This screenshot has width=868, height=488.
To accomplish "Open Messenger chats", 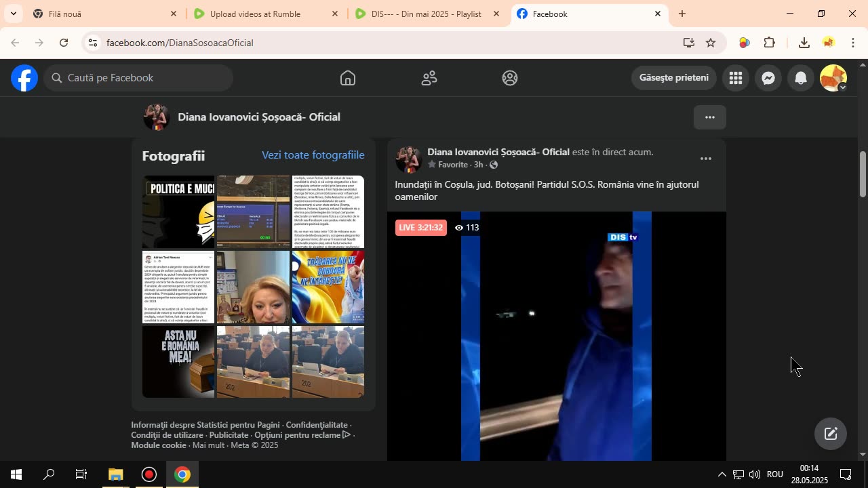I will [x=768, y=78].
